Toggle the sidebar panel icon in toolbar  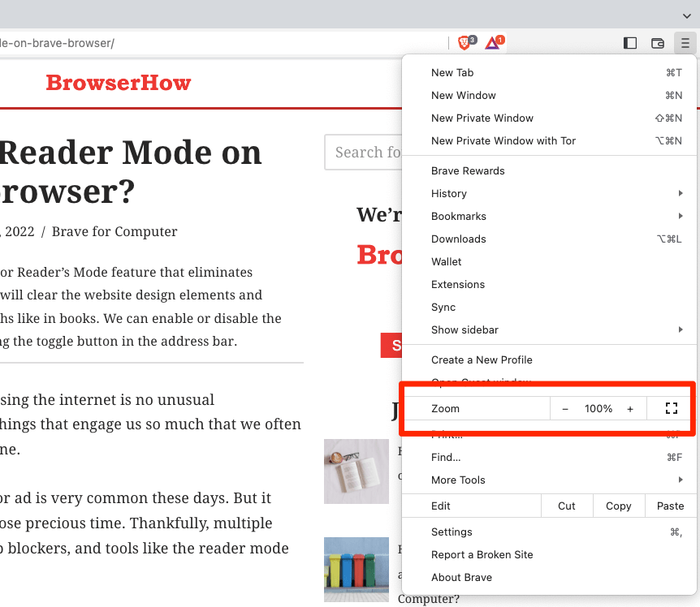630,43
